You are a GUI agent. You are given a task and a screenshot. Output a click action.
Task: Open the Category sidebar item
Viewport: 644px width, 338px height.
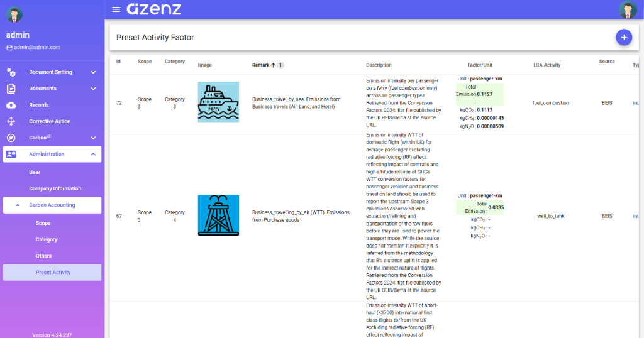47,239
